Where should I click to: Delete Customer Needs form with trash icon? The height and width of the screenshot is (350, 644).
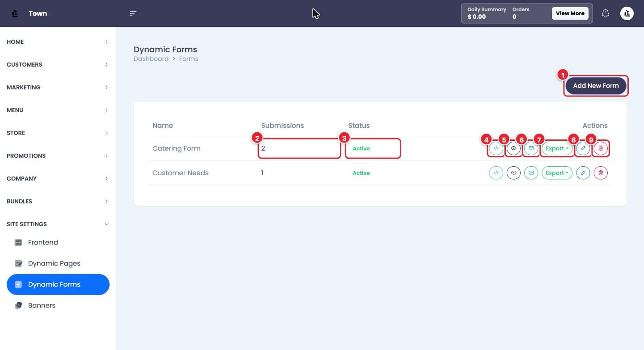pos(601,173)
